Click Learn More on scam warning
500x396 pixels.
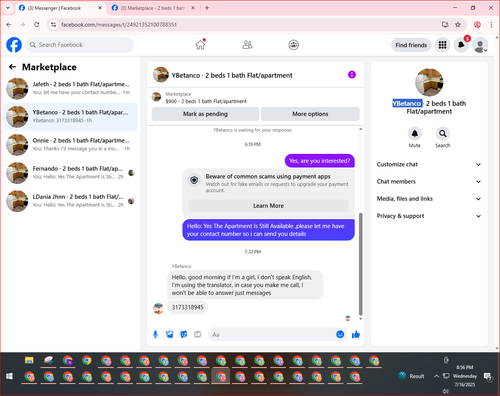[x=268, y=206]
